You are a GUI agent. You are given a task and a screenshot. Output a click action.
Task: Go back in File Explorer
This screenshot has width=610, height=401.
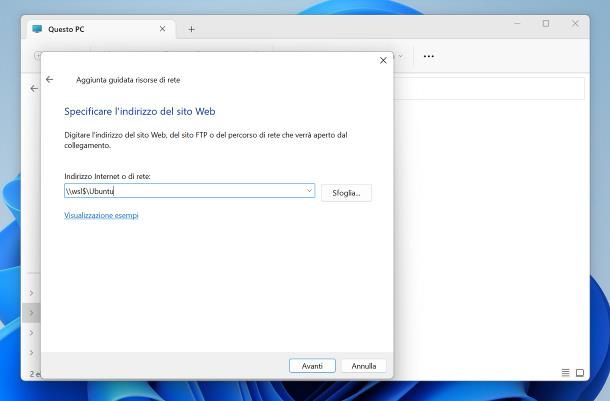click(x=34, y=89)
